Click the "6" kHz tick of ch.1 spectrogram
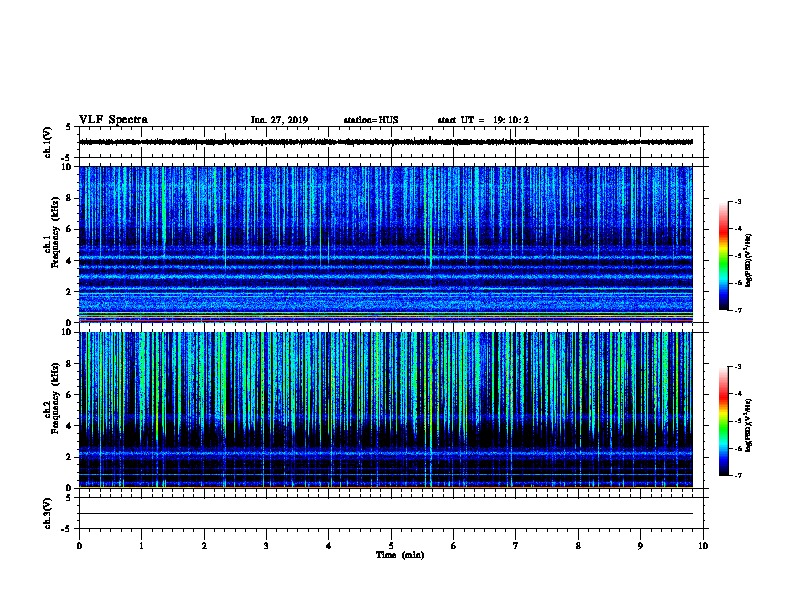The height and width of the screenshot is (612, 792). (x=69, y=229)
